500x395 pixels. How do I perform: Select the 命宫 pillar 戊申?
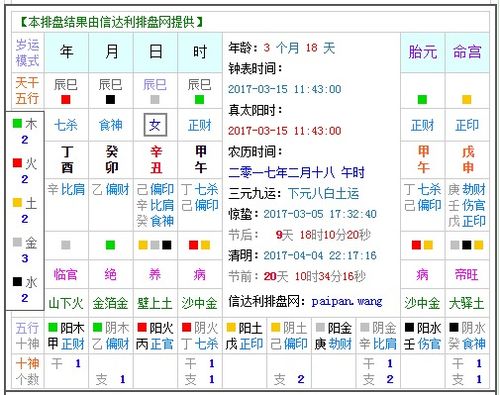click(468, 159)
